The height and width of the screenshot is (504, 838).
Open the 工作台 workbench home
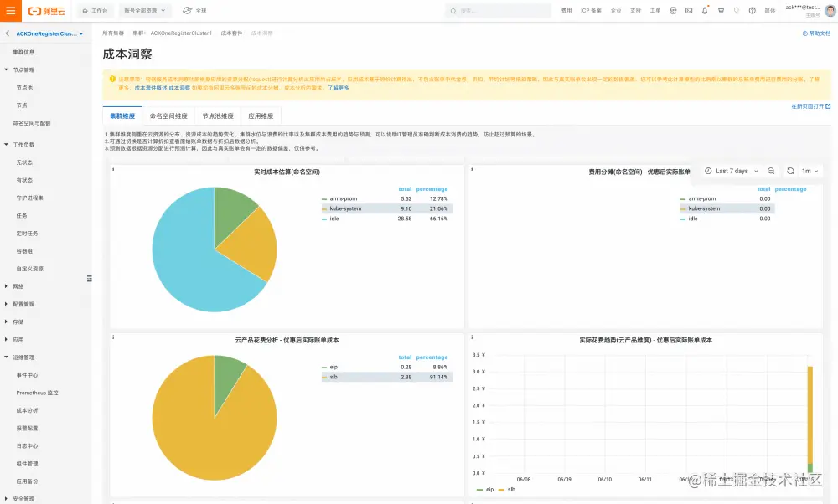(x=96, y=11)
